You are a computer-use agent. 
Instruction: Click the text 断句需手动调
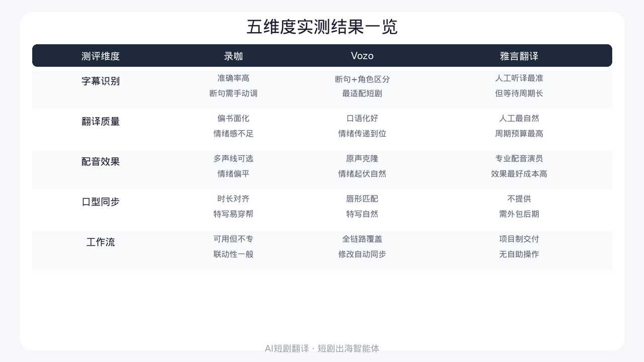click(233, 93)
